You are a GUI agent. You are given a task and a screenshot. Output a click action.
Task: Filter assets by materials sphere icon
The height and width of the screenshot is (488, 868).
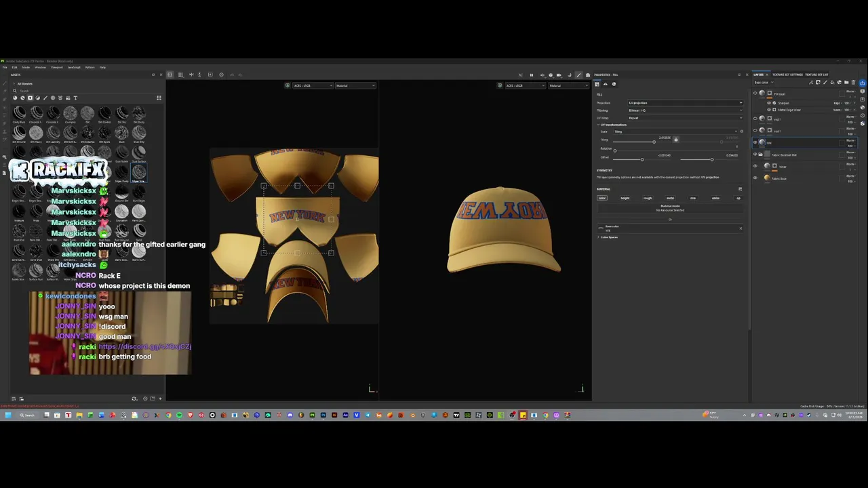[15, 98]
